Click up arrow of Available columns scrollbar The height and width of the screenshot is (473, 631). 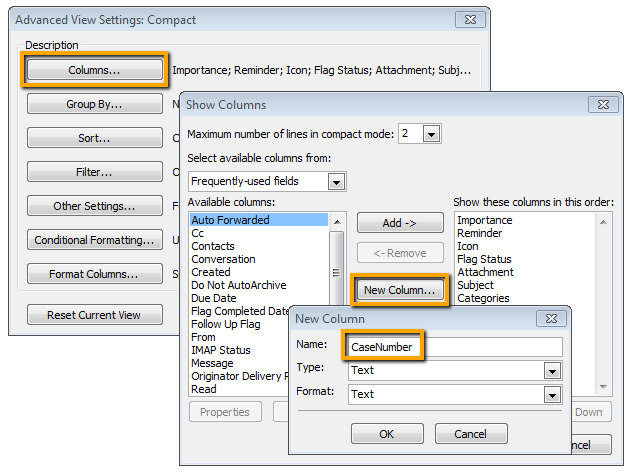[x=337, y=222]
